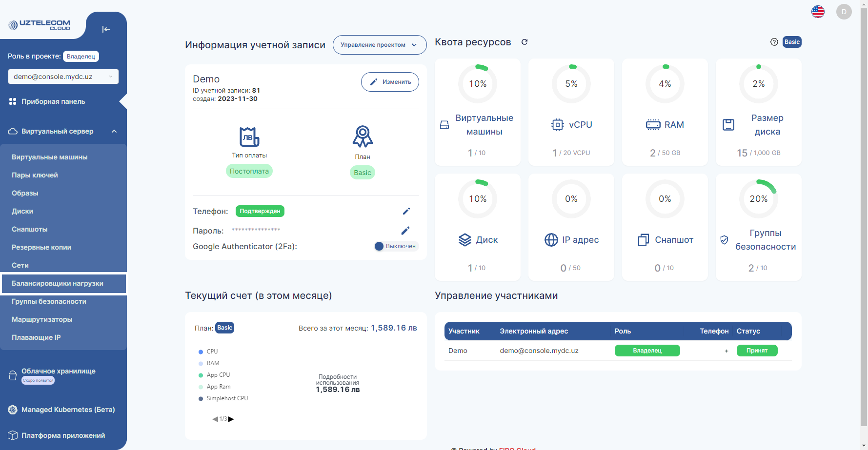
Task: Collapse the Виртуальный сервер menu section
Action: (x=114, y=131)
